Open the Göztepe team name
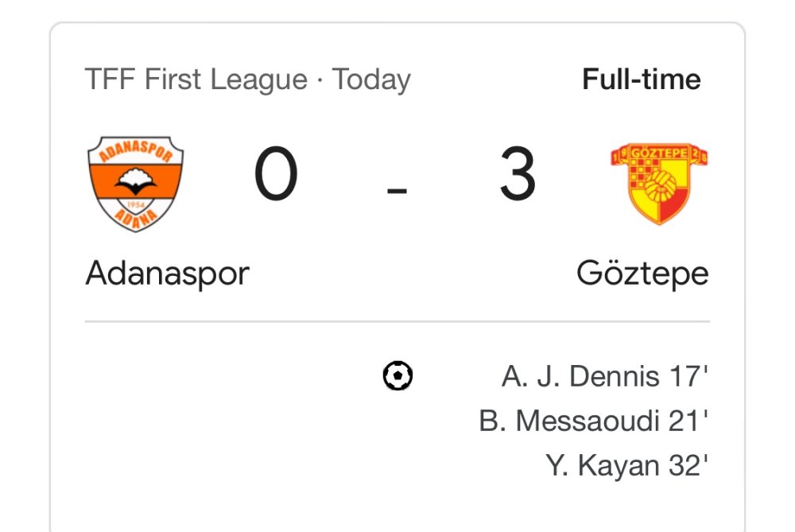Viewport: 795px width, 532px height. tap(642, 274)
